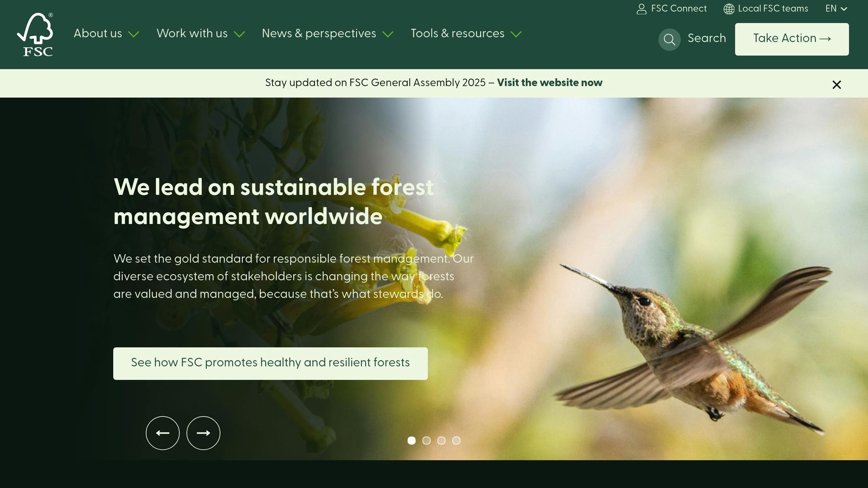Advance to the next carousel slide

pos(203,433)
